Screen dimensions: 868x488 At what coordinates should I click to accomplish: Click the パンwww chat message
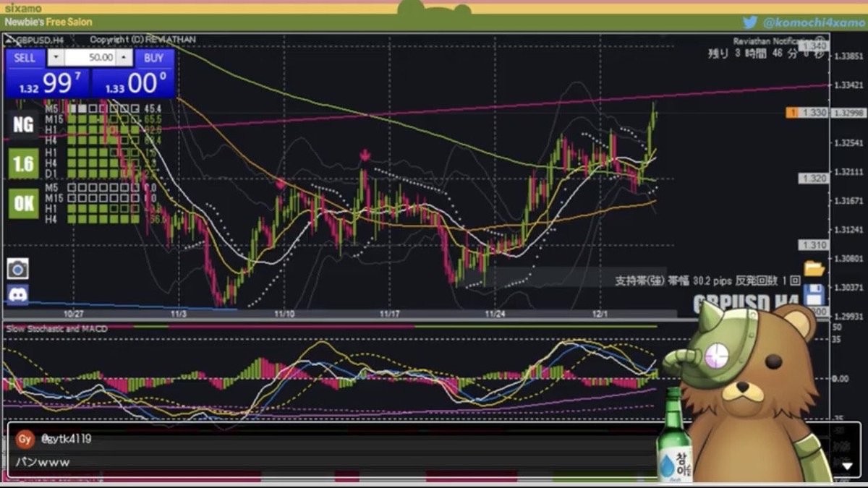click(x=42, y=462)
